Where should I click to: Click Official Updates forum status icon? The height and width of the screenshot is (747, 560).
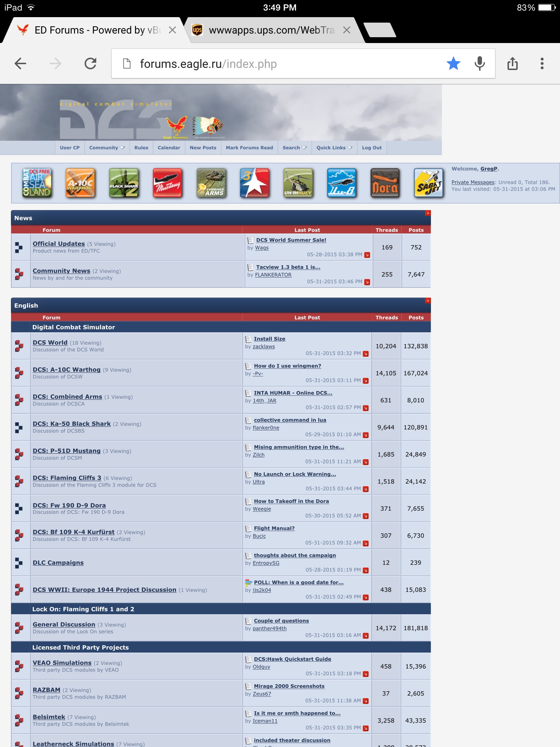(x=19, y=247)
